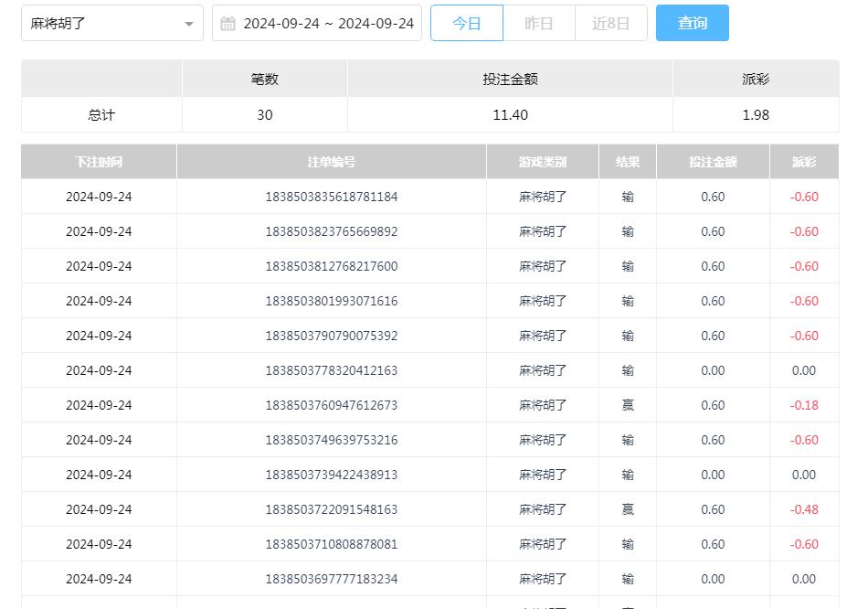Open the 麻将胡了 game dropdown

click(101, 24)
